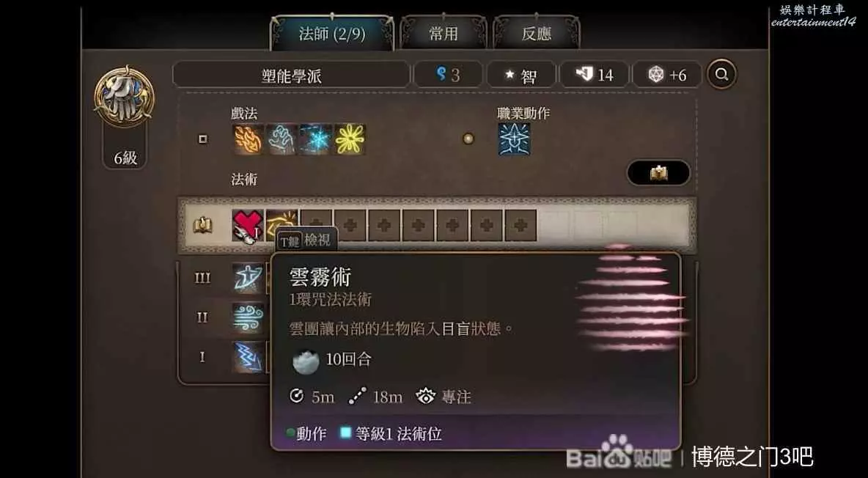The image size is (868, 478).
Task: Click the last empty plus spell slot
Action: coord(521,225)
